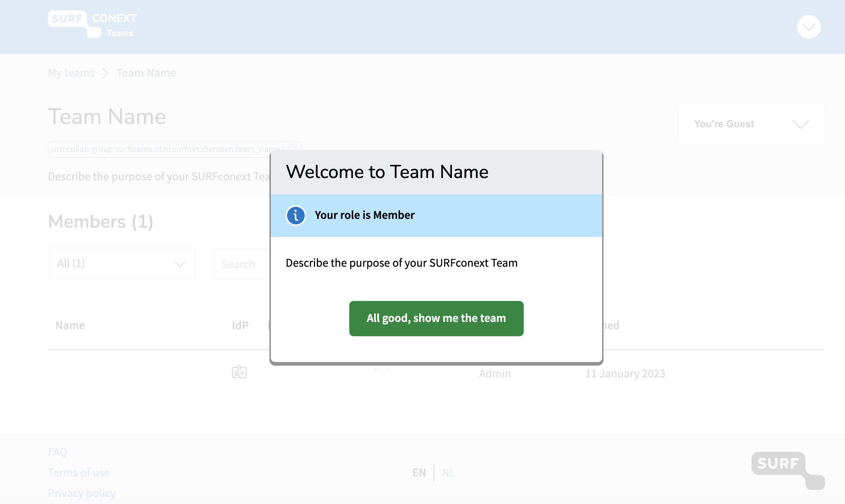
Task: Open the user menu chevron in the header
Action: (x=809, y=27)
